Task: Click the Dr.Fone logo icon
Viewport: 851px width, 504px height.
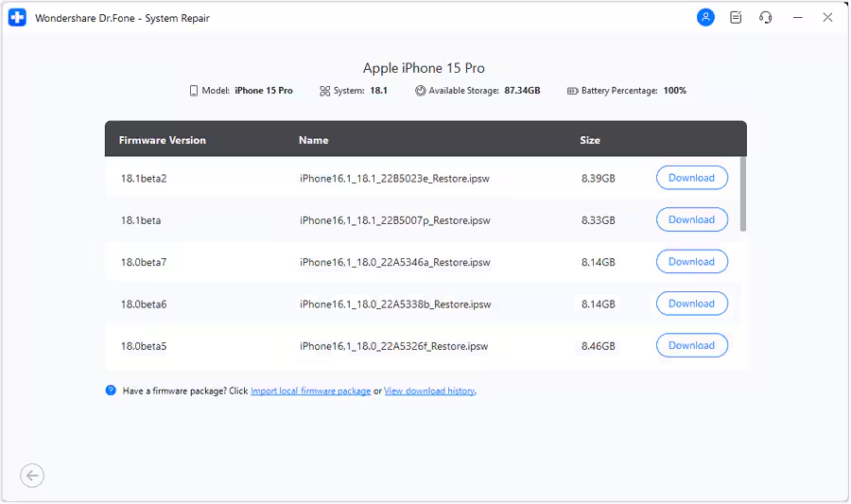Action: click(x=17, y=18)
